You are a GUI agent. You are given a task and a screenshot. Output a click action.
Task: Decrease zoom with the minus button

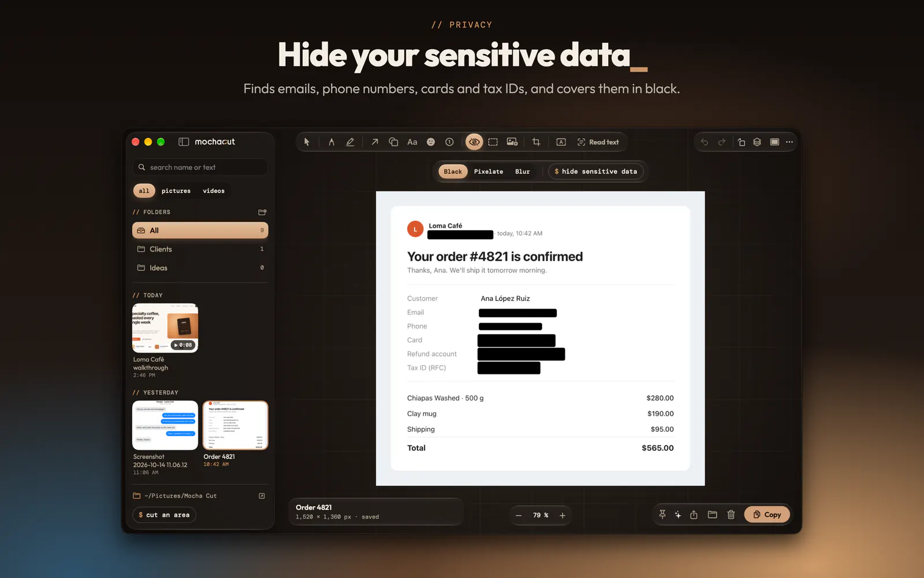[x=519, y=516]
